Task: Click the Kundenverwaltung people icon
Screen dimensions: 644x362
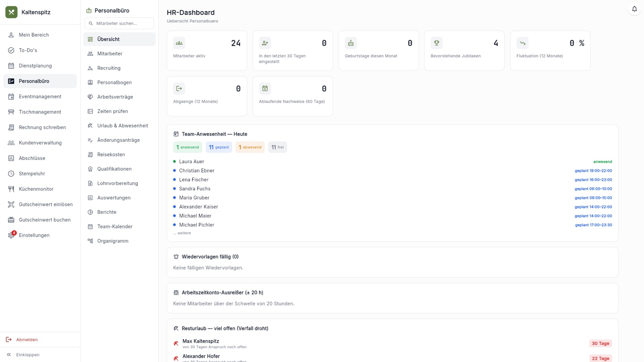Action: click(x=11, y=143)
